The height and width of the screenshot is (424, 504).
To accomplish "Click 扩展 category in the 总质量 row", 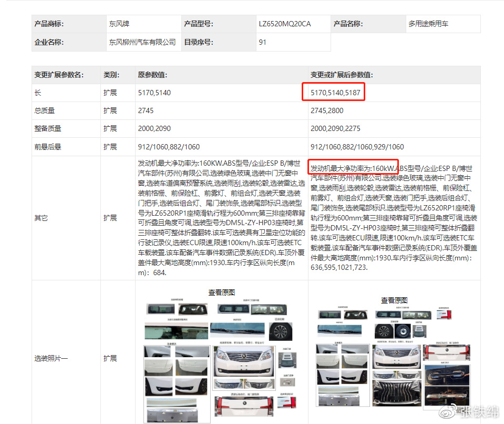I will coord(110,110).
